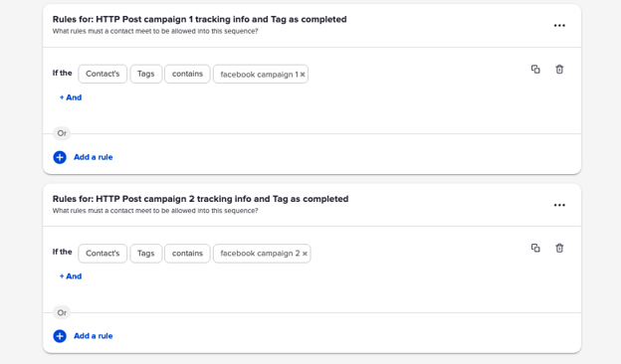The width and height of the screenshot is (621, 364).
Task: Add an And condition to campaign 1
Action: 71,97
